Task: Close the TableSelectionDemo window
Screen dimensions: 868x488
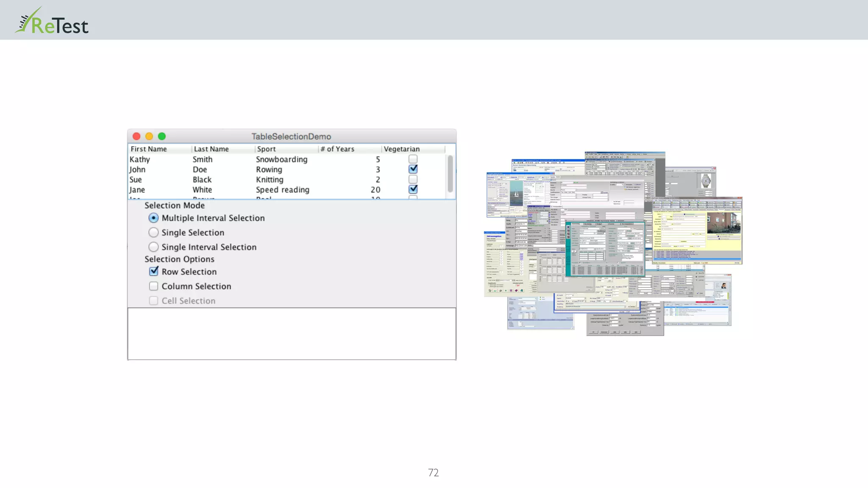Action: 136,136
